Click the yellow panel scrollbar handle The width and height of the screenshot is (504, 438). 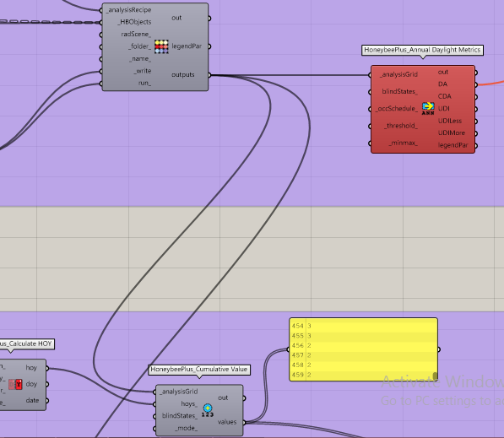pos(436,376)
